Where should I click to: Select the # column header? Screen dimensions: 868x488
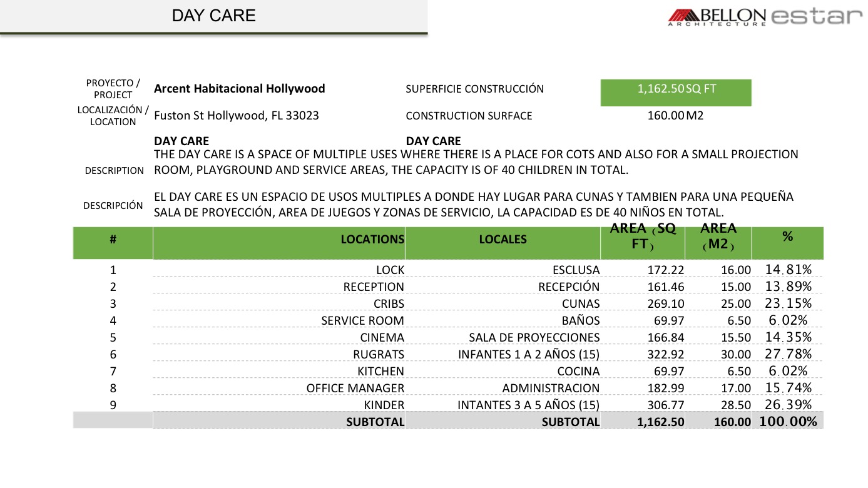point(113,240)
